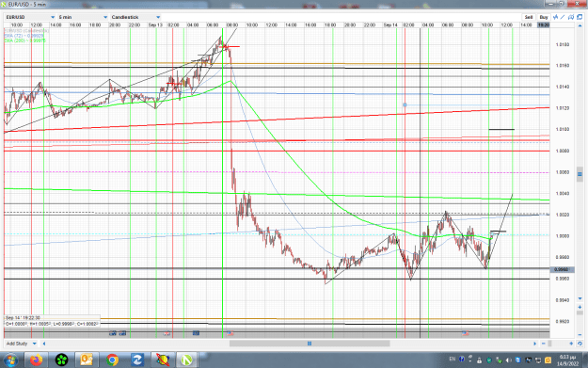
Task: Click the volume icon in system tray
Action: pyautogui.click(x=508, y=360)
